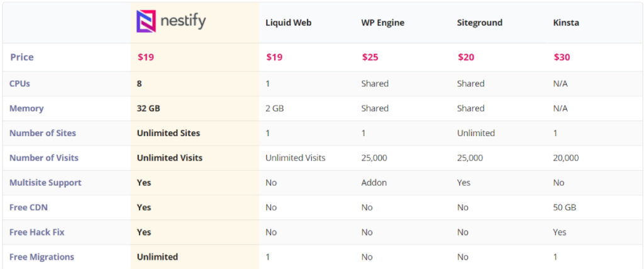The height and width of the screenshot is (269, 644).
Task: Click the Kinsta column header
Action: point(566,23)
